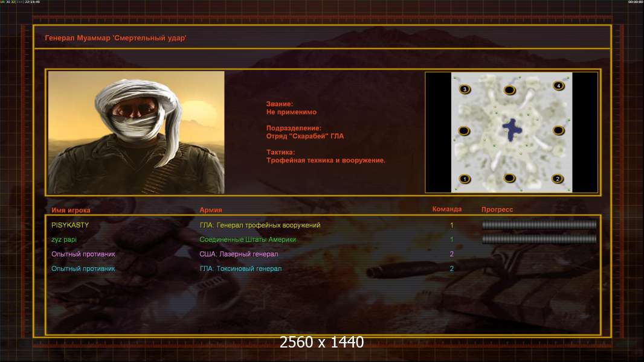This screenshot has height=362, width=644.
Task: Click the 22:14:49 clock readout
Action: pyautogui.click(x=33, y=2)
